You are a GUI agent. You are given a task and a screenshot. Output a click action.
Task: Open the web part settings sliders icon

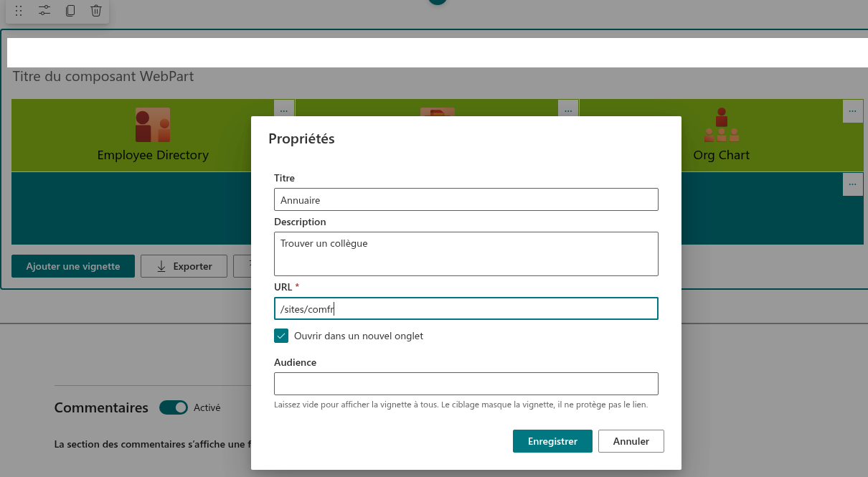pos(44,11)
